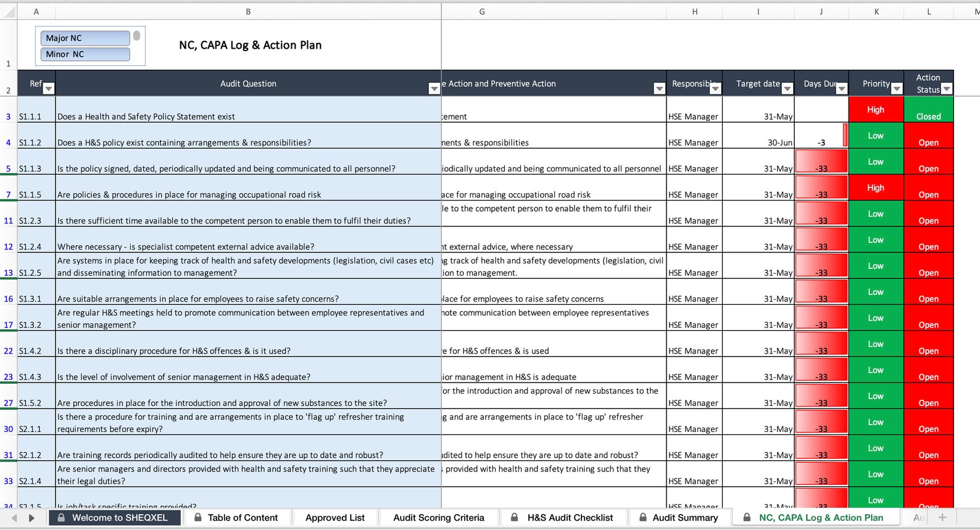Click 'nt external advice, where necessary' action cell
Viewport: 980px width, 530px height.
(x=554, y=240)
